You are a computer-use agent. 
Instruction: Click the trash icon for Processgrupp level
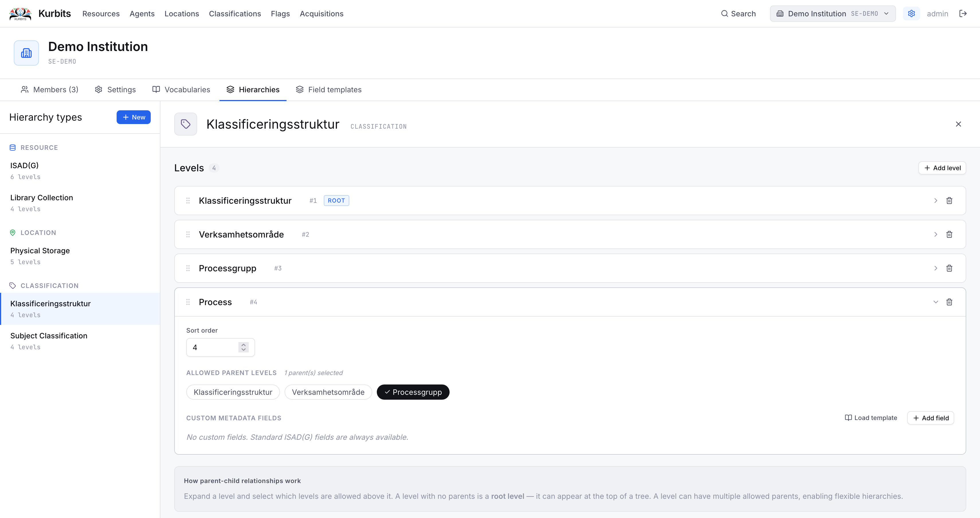tap(949, 268)
